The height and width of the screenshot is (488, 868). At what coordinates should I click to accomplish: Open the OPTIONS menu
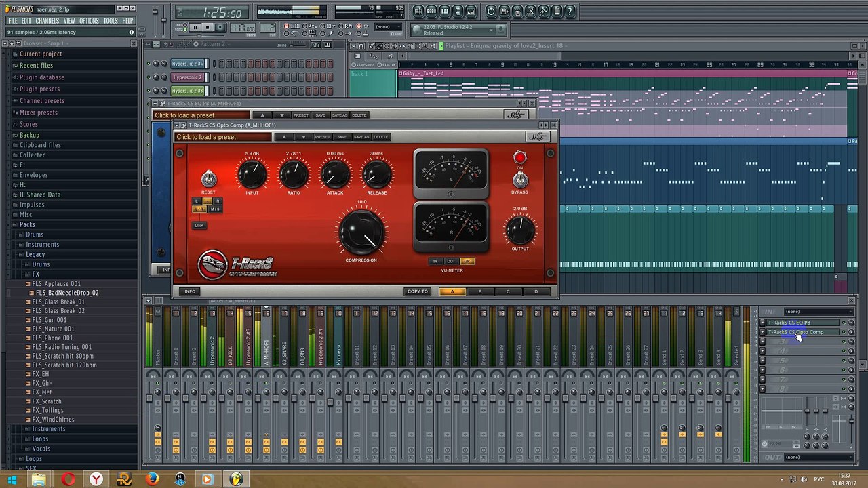(89, 21)
